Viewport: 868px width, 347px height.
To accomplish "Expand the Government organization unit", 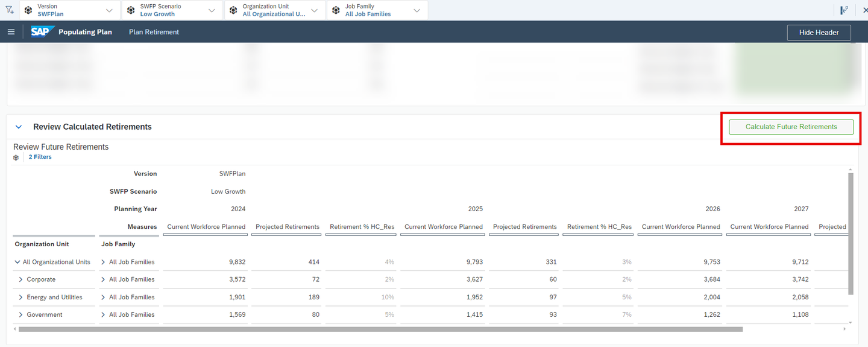I will pos(21,314).
